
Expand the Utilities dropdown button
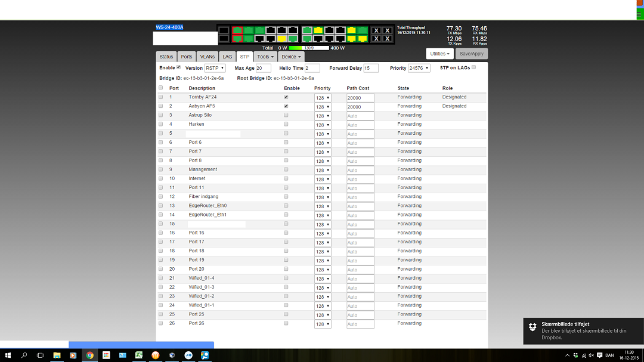(439, 54)
